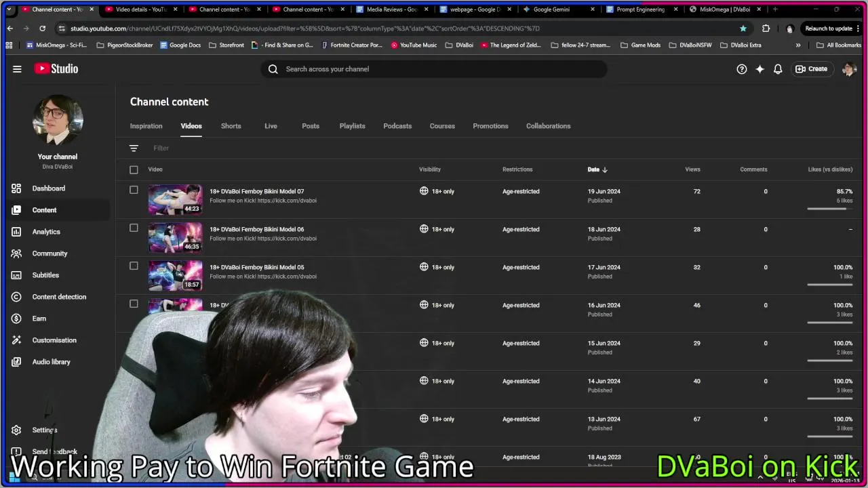Click the likes bar for Bikini Model 07
The height and width of the screenshot is (488, 868).
point(830,209)
